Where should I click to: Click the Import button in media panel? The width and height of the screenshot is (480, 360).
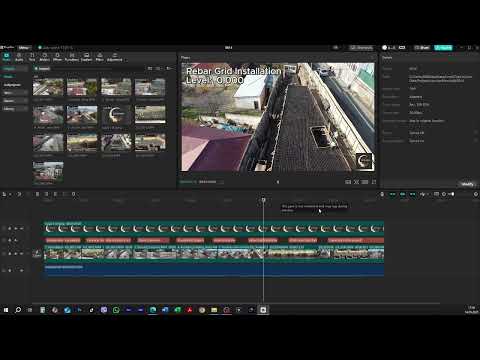[x=42, y=68]
